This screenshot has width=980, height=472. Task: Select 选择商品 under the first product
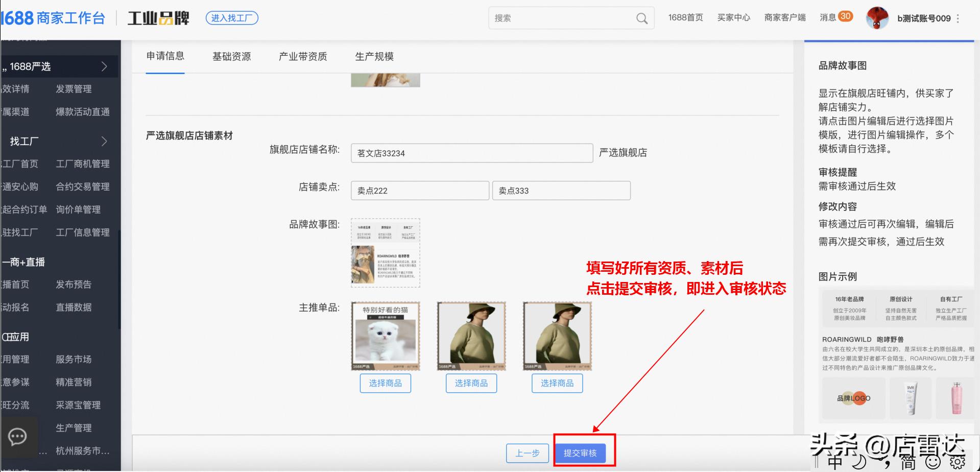pos(386,383)
